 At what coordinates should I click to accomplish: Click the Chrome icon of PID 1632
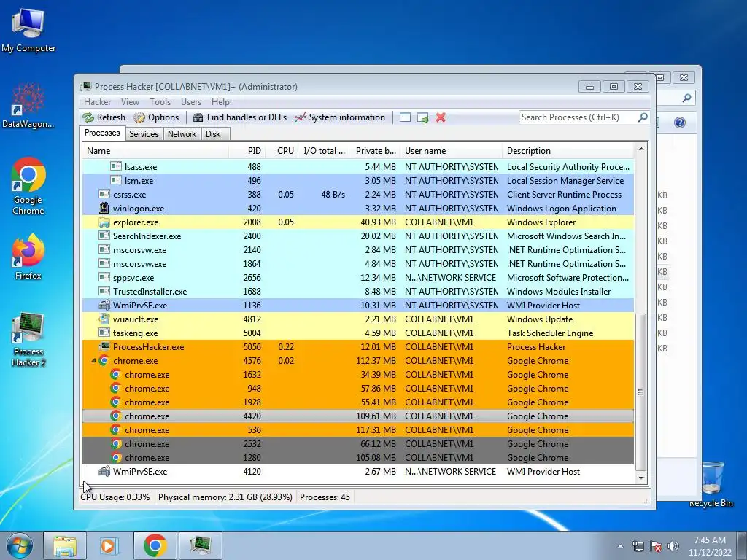pos(116,374)
